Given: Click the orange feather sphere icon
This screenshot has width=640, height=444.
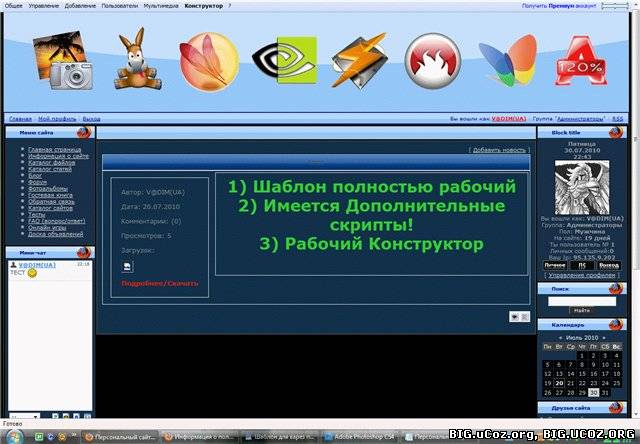Looking at the screenshot, I should coord(209,62).
